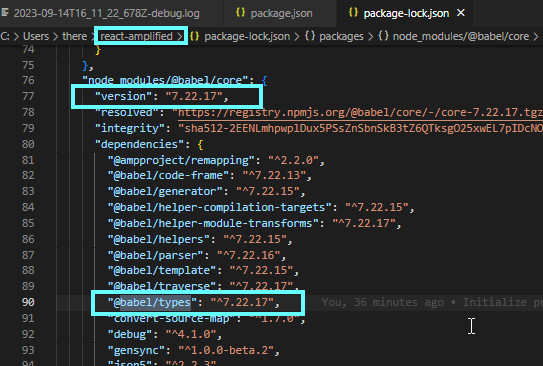Click the package-lock.json breadcrumb braces icon
This screenshot has width=543, height=366.
(195, 36)
